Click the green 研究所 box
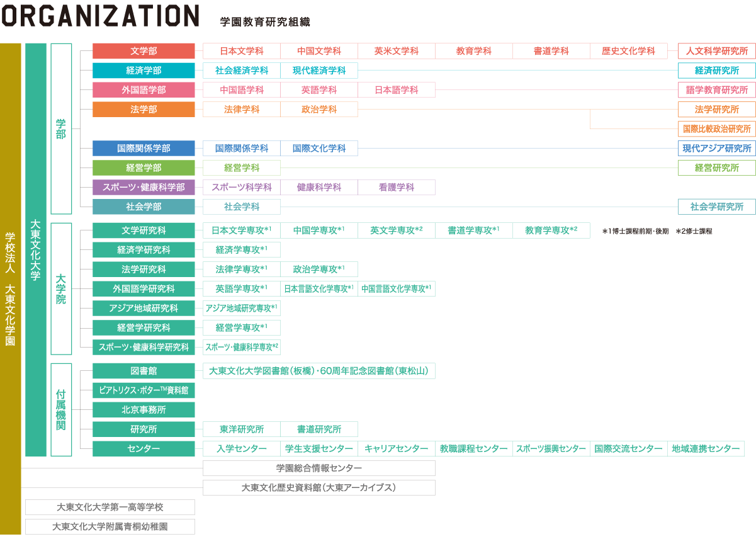 (x=144, y=429)
